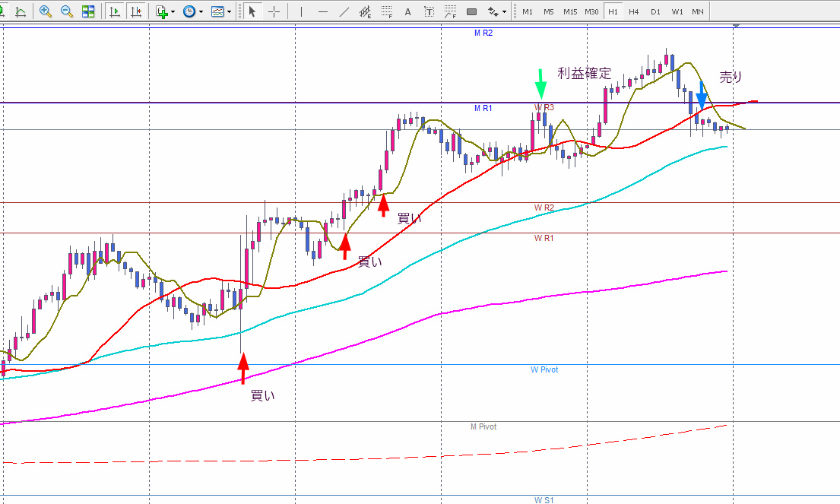Screen dimensions: 840x504
Task: Select the '売り' text annotation
Action: [731, 77]
